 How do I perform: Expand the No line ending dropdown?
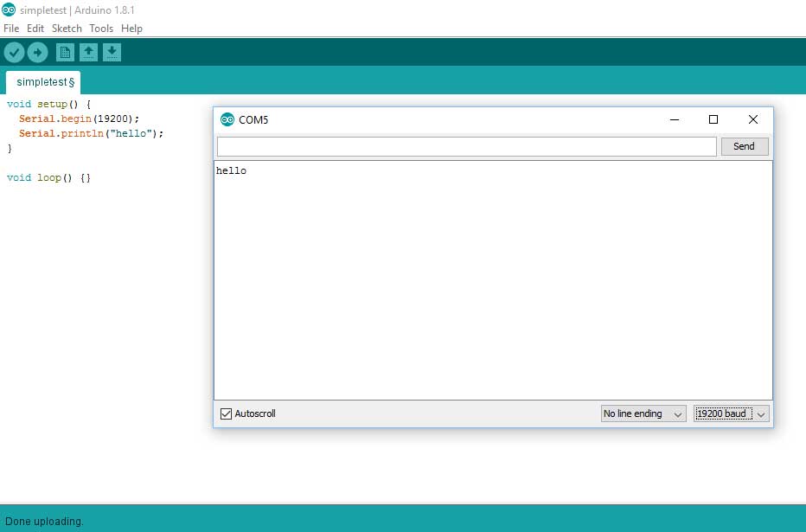[x=643, y=413]
